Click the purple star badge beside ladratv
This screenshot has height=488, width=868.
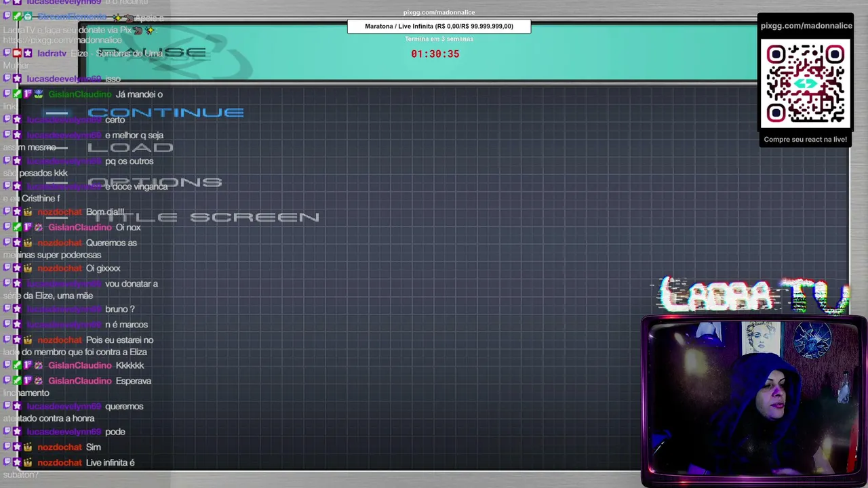point(28,53)
